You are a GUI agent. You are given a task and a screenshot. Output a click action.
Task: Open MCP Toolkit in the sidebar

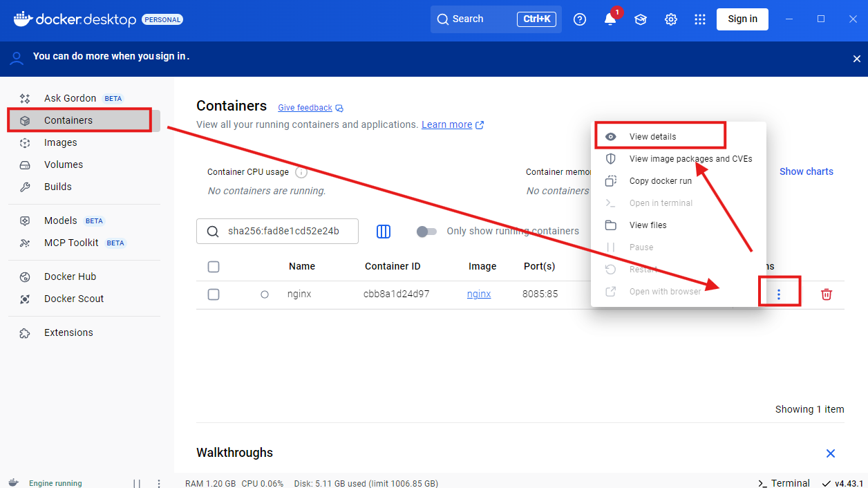[84, 243]
